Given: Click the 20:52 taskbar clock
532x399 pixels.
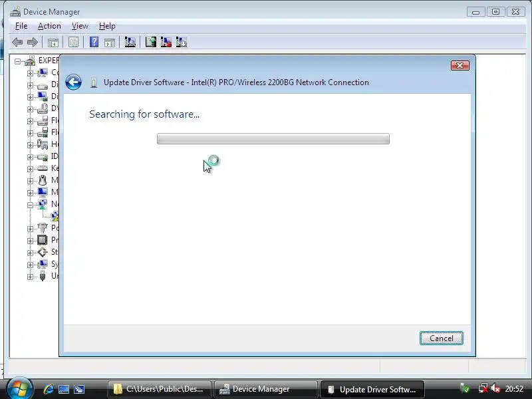Looking at the screenshot, I should coord(514,389).
